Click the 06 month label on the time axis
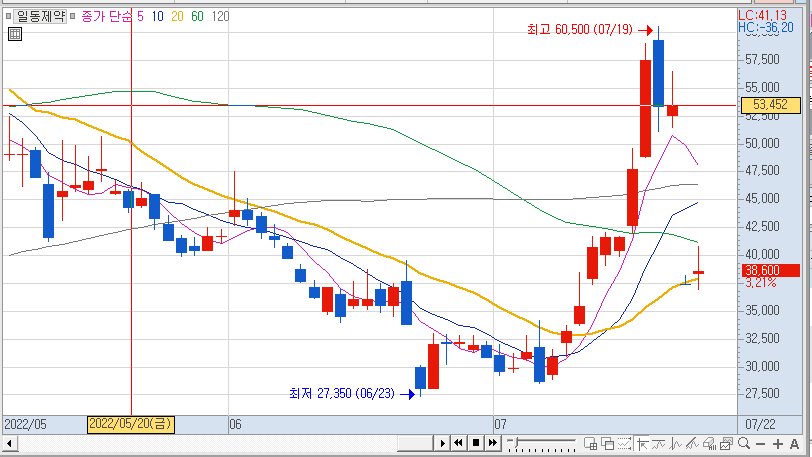 [235, 425]
